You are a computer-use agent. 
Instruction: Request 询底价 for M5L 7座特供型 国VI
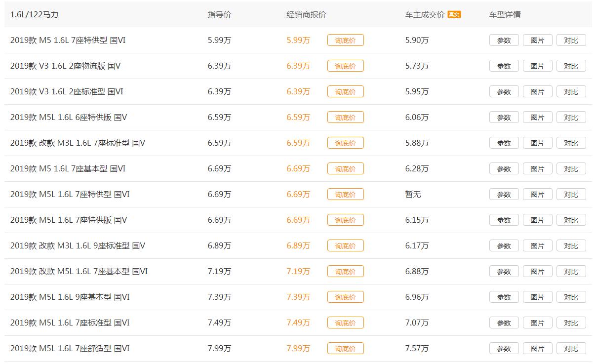(345, 195)
